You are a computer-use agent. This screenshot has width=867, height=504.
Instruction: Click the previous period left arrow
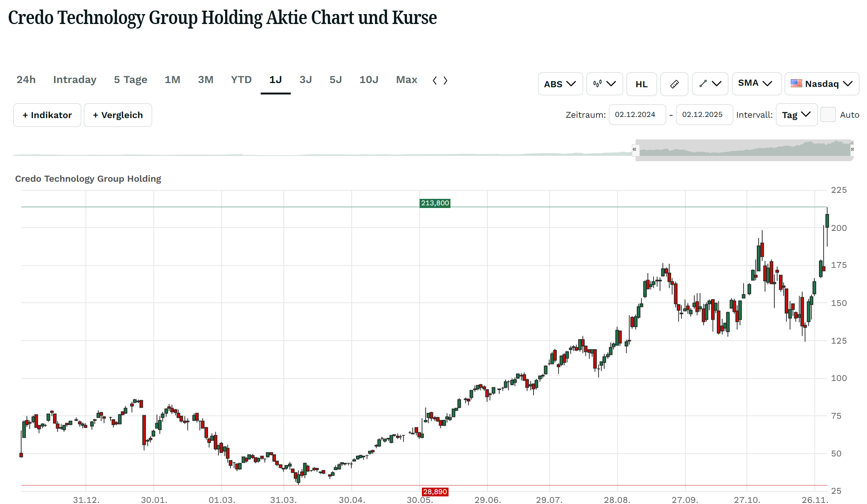pos(435,80)
